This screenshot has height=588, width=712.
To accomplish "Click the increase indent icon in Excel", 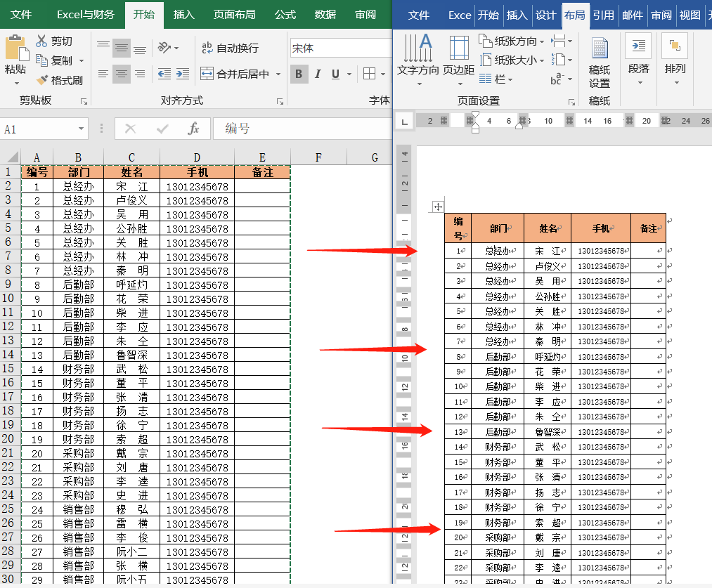I will (x=183, y=74).
